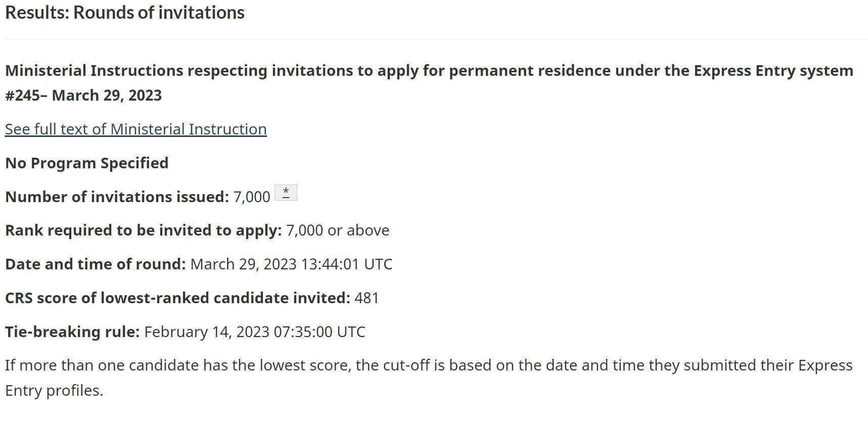Click the Date and time of round label
This screenshot has height=423, width=868.
pos(96,264)
